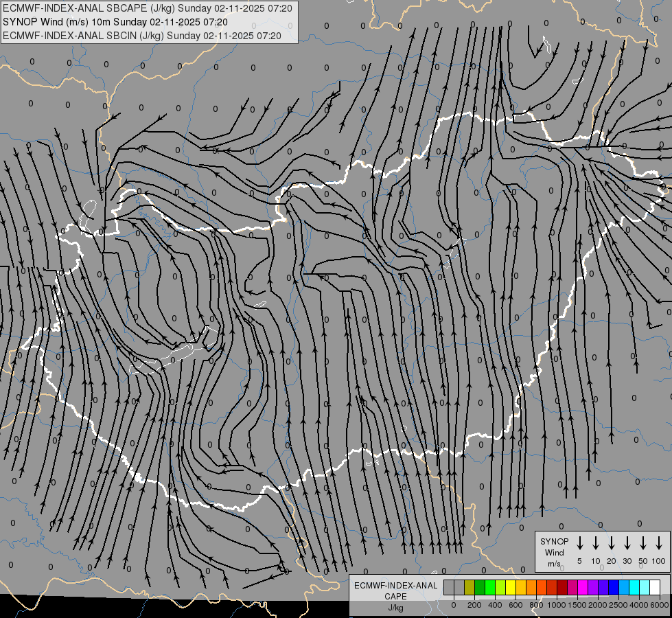Click the SYNOP Wind m/s legend label
The image size is (672, 618).
(x=554, y=552)
